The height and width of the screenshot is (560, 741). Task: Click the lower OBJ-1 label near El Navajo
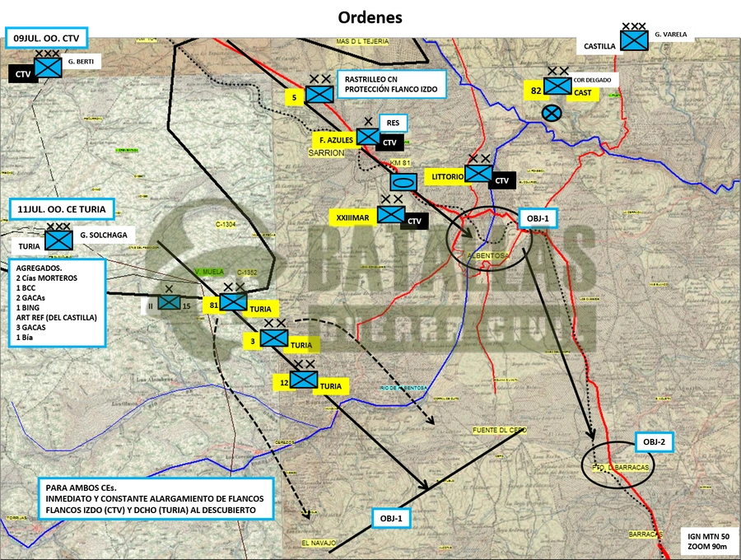[x=391, y=519]
